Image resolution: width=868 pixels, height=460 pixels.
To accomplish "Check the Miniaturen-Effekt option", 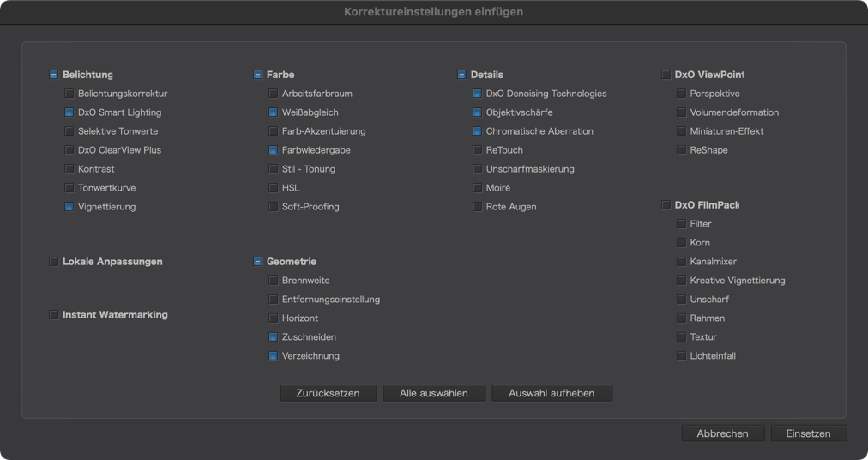I will [681, 131].
